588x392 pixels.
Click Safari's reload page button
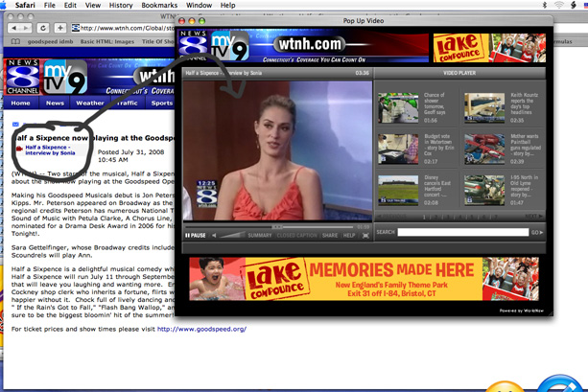tap(43, 28)
